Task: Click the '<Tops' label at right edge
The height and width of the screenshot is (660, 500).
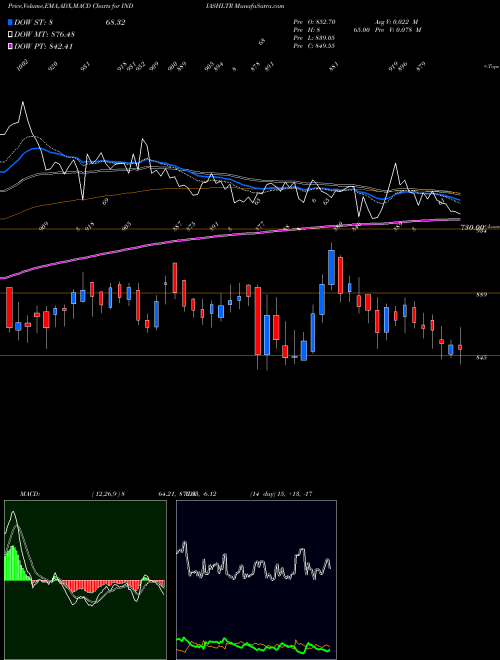Action: click(491, 66)
